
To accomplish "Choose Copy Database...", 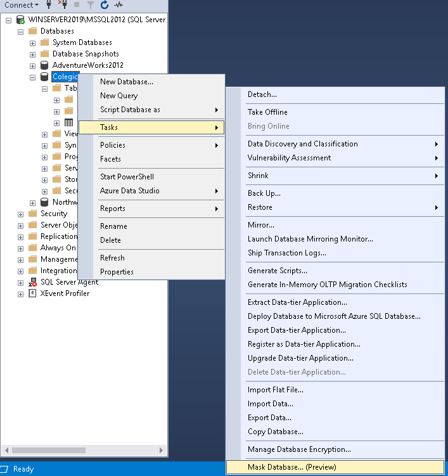I will click(335, 432).
